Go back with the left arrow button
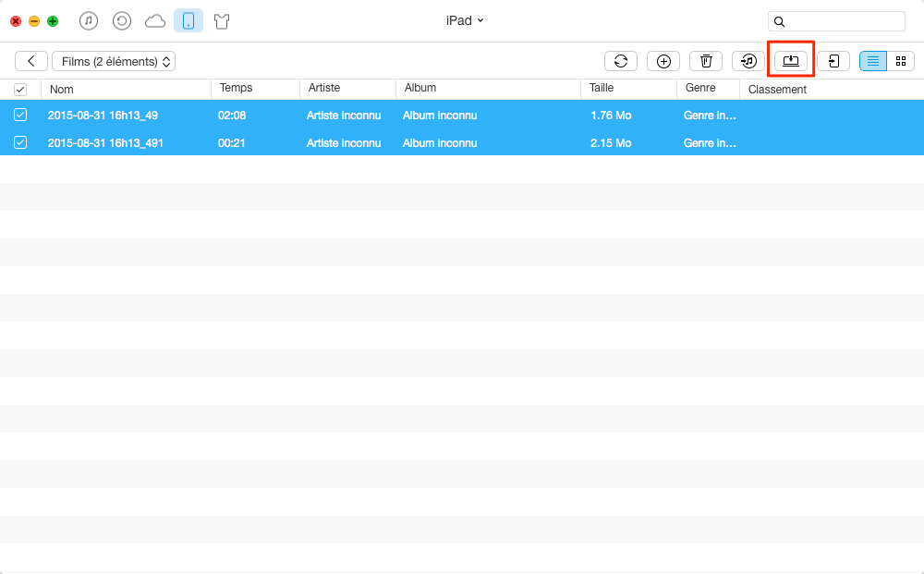924x574 pixels. tap(31, 61)
